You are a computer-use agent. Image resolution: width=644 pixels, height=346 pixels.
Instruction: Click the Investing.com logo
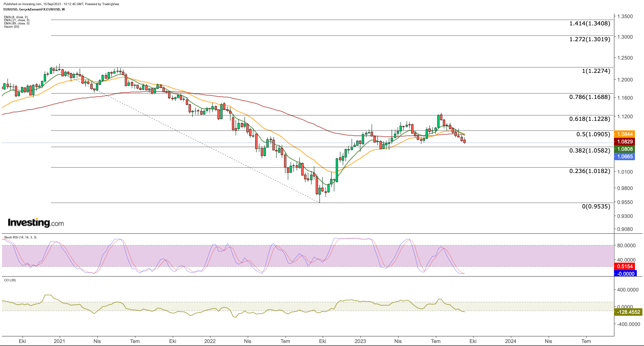click(x=36, y=223)
